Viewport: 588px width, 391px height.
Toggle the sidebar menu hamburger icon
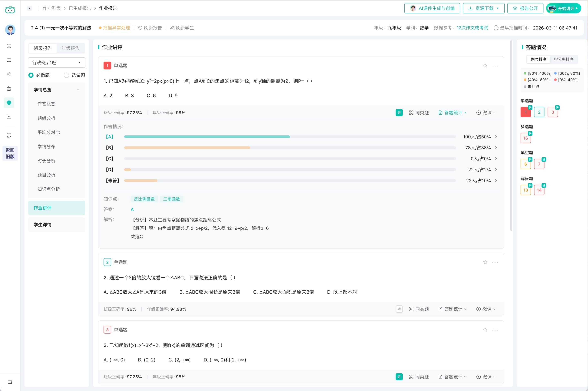coord(10,382)
